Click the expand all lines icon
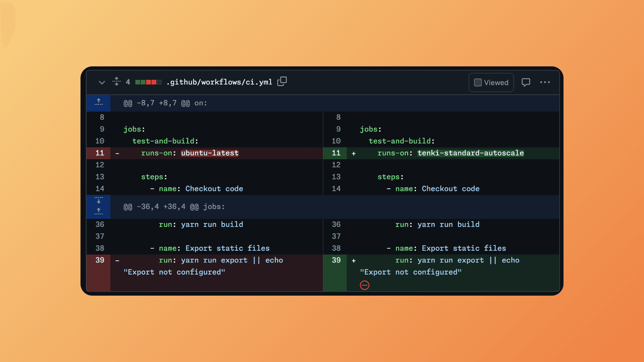 [116, 81]
